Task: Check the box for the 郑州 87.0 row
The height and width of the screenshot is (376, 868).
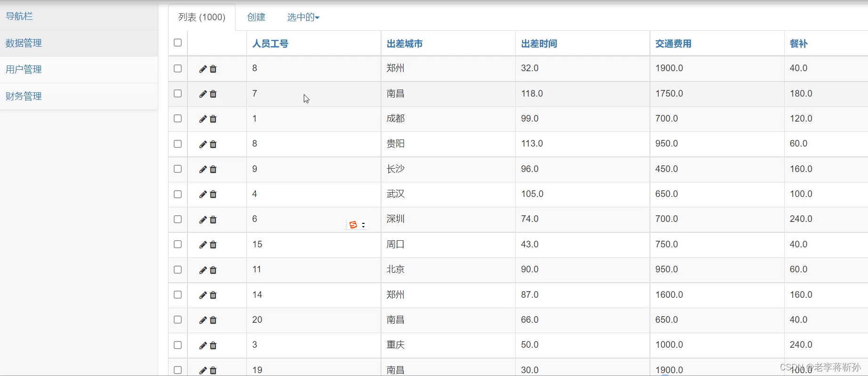Action: point(178,294)
